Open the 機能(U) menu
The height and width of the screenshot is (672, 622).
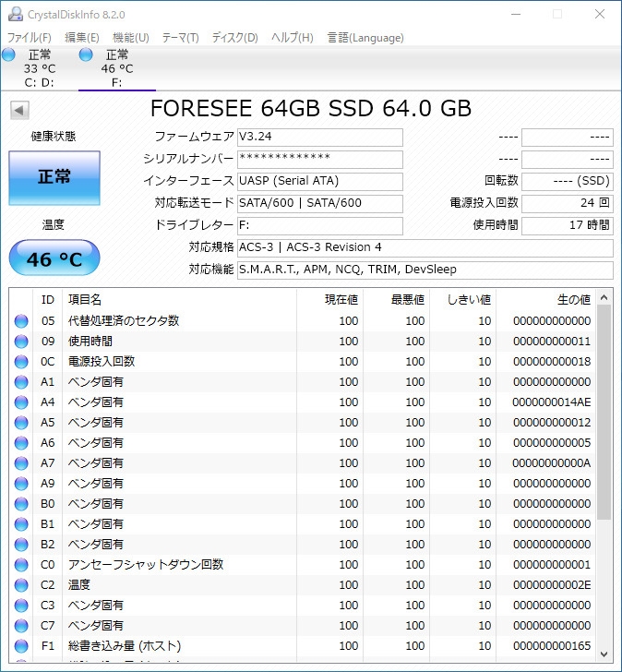(131, 38)
